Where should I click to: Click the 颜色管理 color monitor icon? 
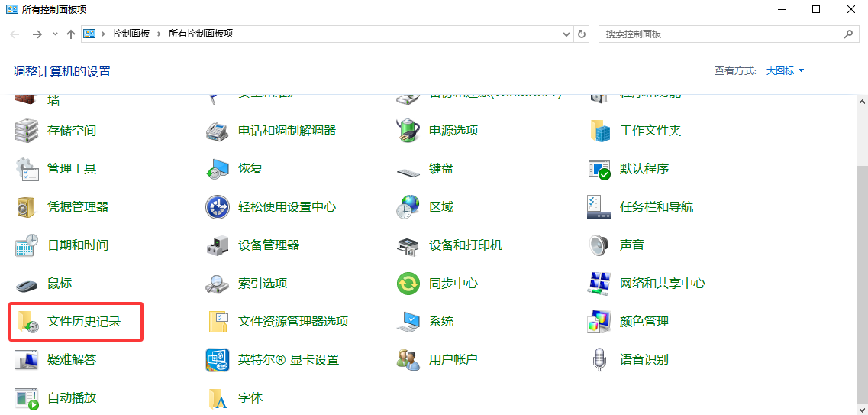tap(599, 321)
